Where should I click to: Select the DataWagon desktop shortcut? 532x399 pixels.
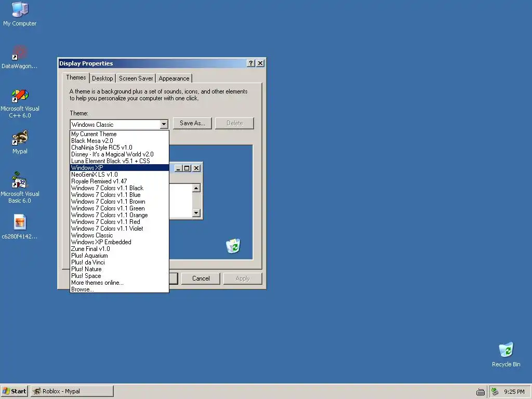19,57
